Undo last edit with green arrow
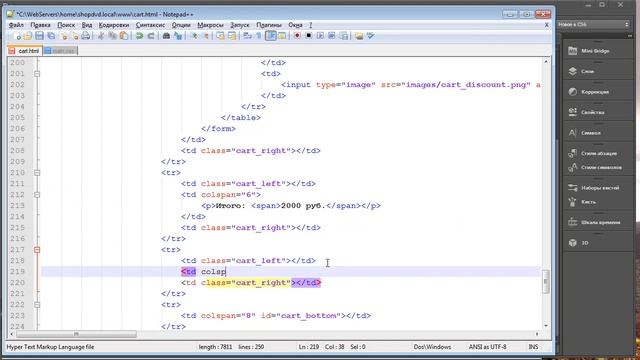The height and width of the screenshot is (360, 640). pyautogui.click(x=139, y=36)
